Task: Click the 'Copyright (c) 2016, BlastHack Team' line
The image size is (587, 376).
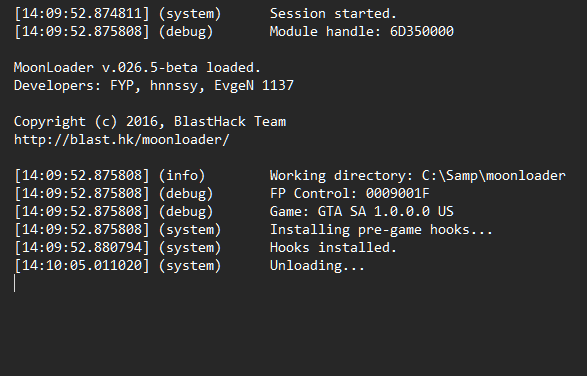Action: tap(150, 122)
